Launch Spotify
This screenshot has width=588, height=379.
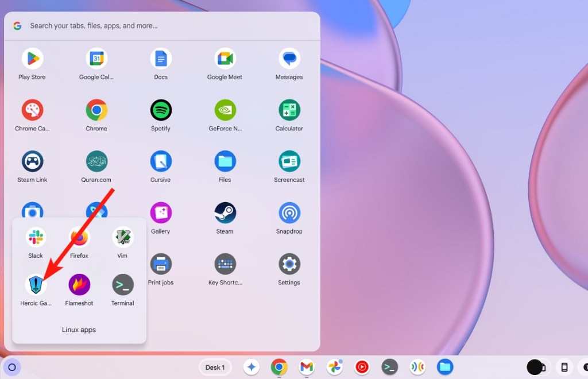tap(161, 110)
